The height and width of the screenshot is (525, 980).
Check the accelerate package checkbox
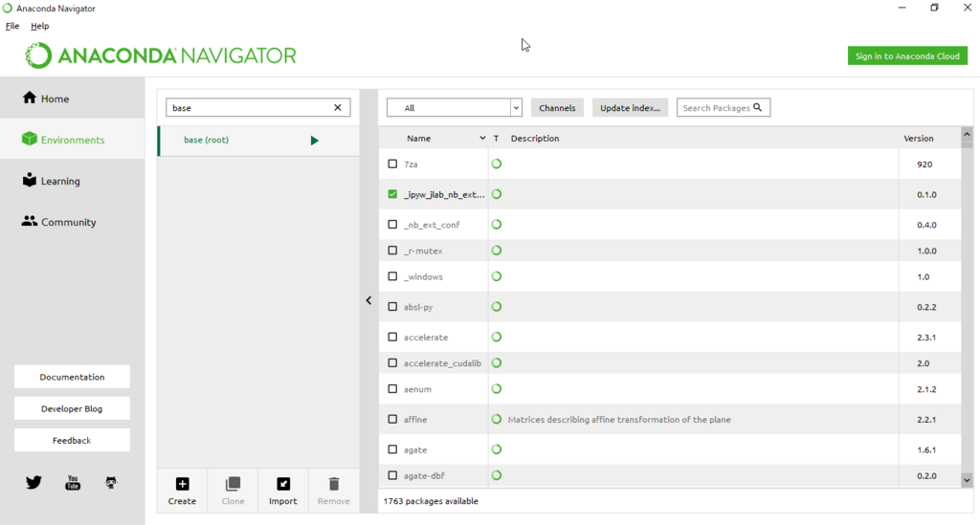(x=392, y=338)
